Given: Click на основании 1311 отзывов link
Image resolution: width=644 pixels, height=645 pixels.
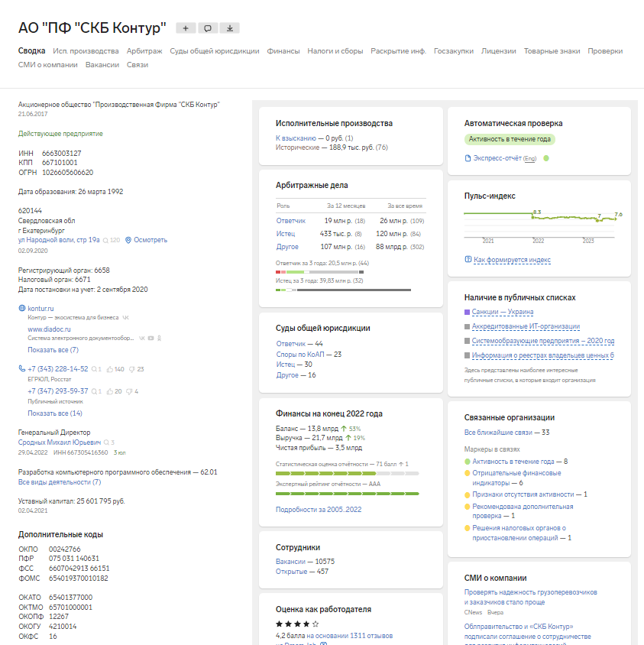Looking at the screenshot, I should (350, 636).
